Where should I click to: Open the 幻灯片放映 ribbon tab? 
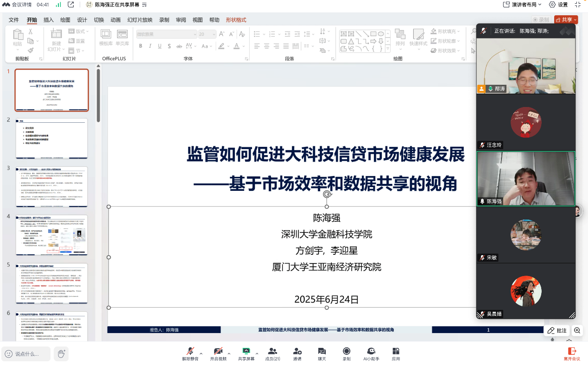(x=139, y=20)
